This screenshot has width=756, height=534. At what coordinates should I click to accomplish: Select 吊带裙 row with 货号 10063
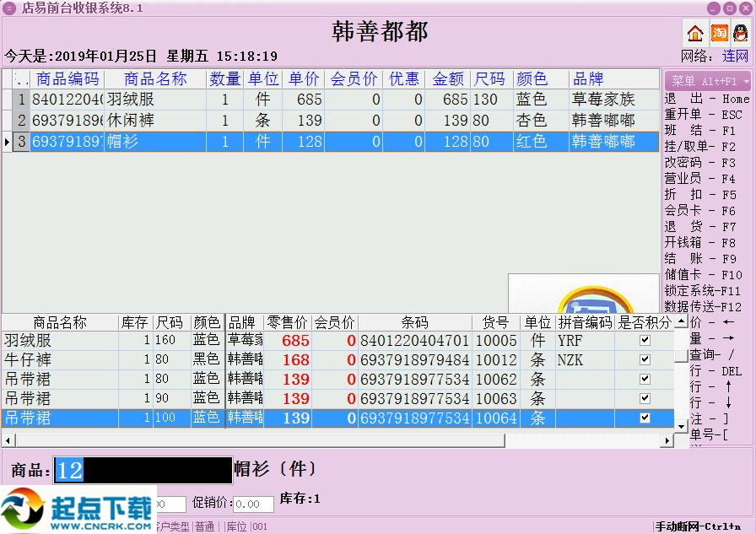338,398
